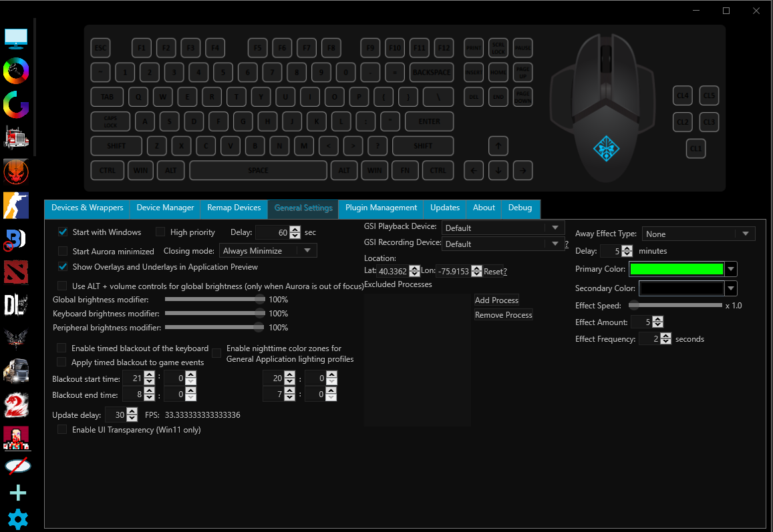Open the Closing mode Always Minimize dropdown
This screenshot has height=532, width=773.
coord(268,251)
